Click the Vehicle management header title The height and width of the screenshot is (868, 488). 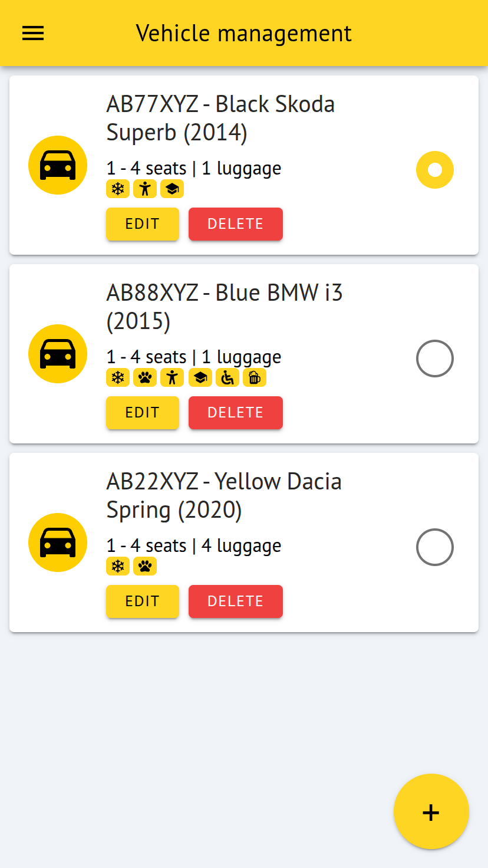point(243,33)
